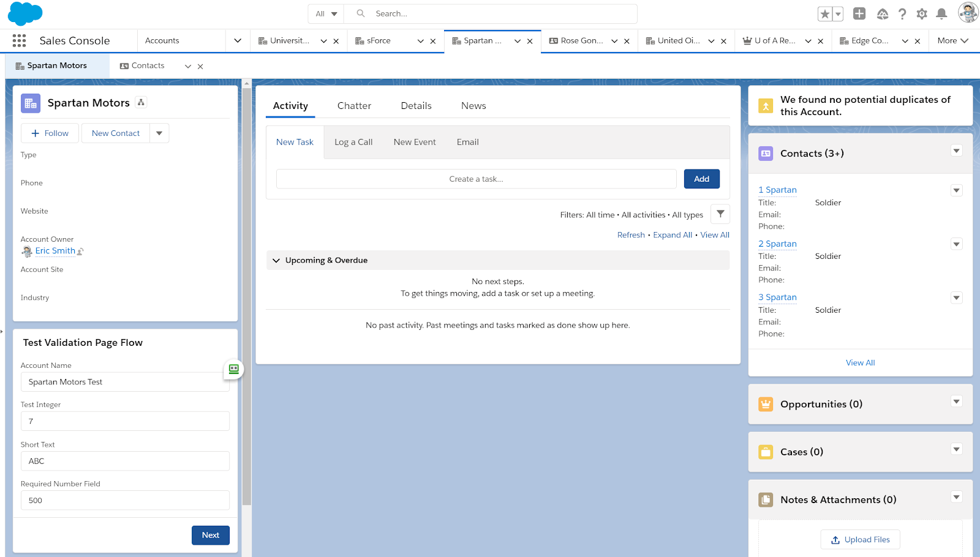Click the Opportunities crown icon
980x557 pixels.
(x=766, y=404)
